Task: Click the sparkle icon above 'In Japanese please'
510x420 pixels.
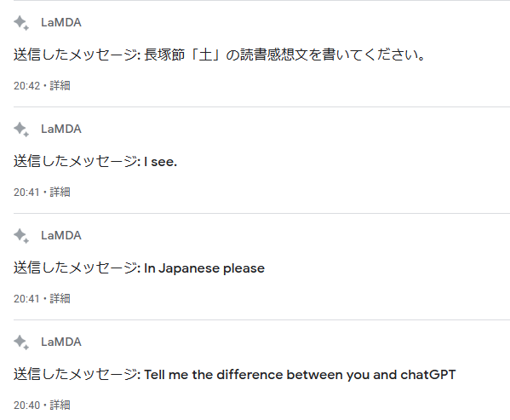Action: (x=21, y=235)
